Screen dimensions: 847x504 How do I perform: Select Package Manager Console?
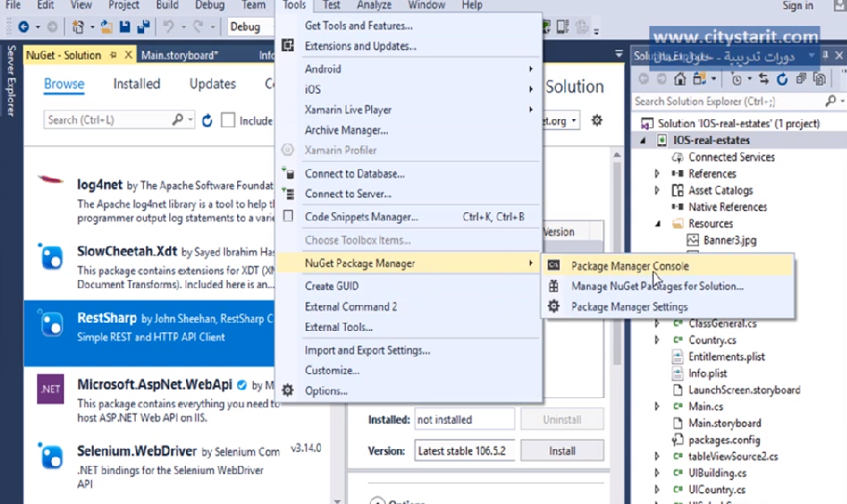[x=668, y=266]
